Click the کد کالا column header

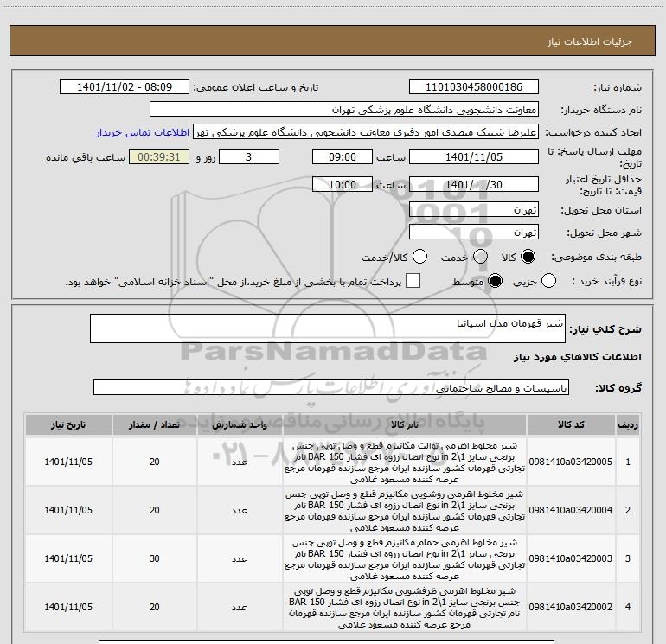click(x=571, y=425)
